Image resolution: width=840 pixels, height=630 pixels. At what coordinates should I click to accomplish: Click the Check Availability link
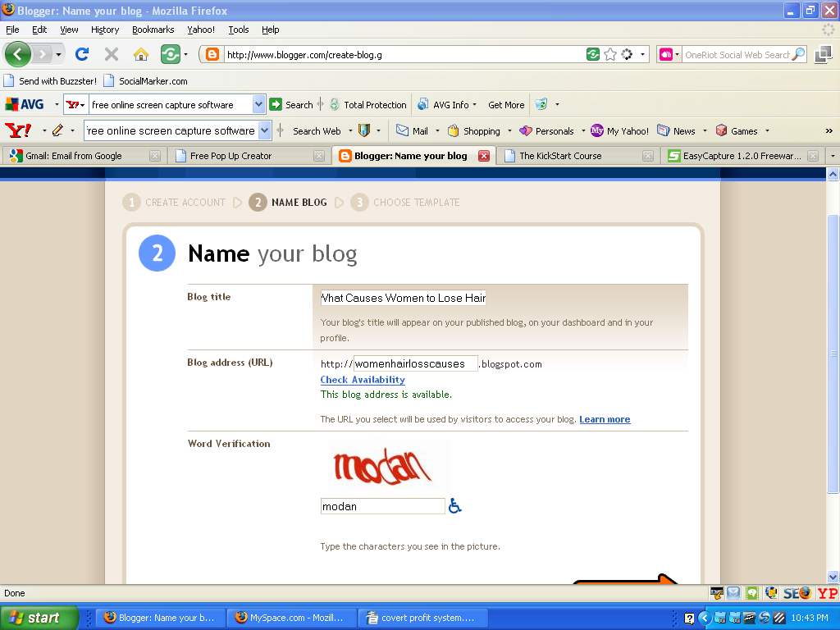pyautogui.click(x=363, y=380)
